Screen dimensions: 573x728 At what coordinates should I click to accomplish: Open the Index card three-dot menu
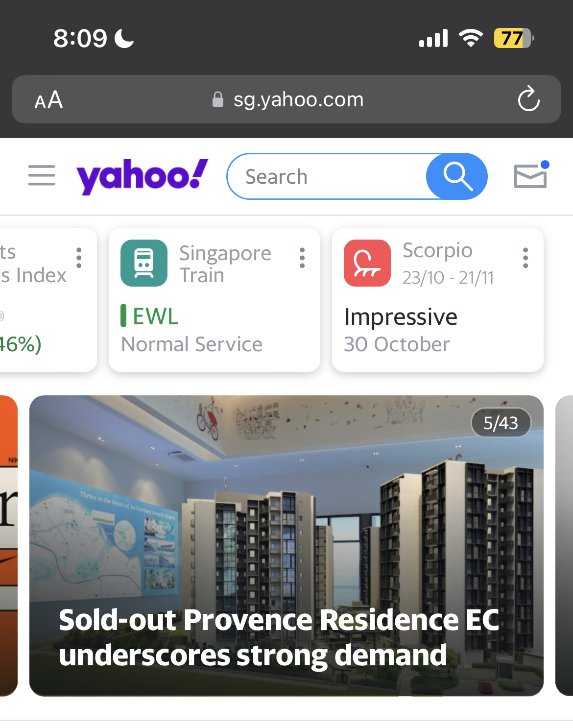(x=79, y=258)
